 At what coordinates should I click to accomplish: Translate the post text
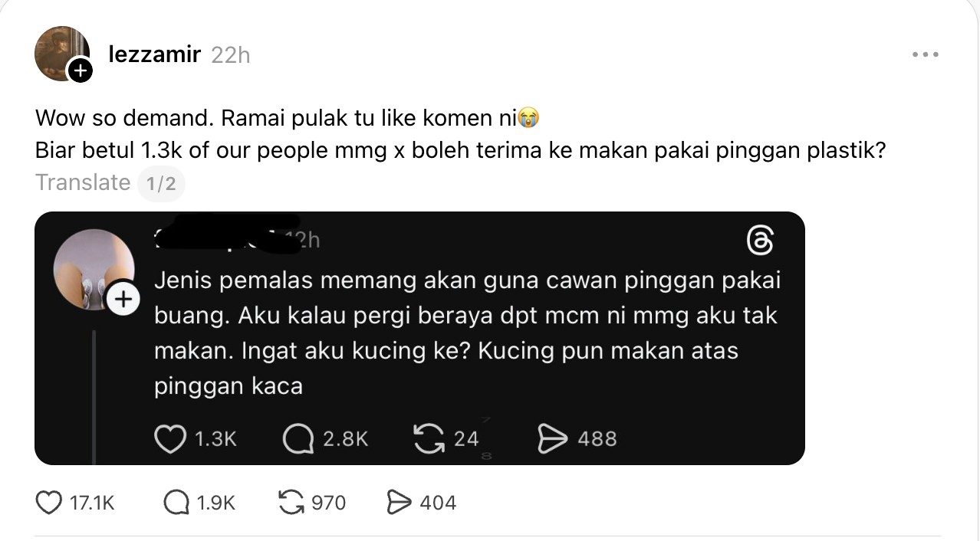[83, 182]
